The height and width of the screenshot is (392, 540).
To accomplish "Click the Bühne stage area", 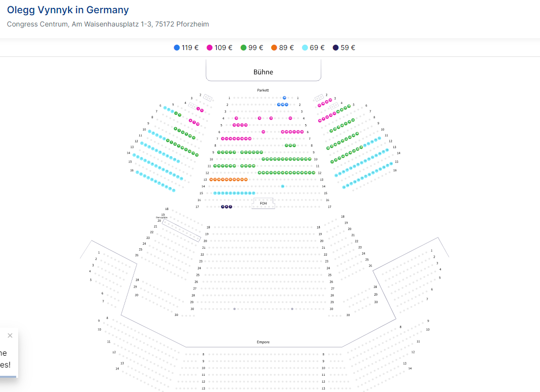I will click(x=263, y=72).
